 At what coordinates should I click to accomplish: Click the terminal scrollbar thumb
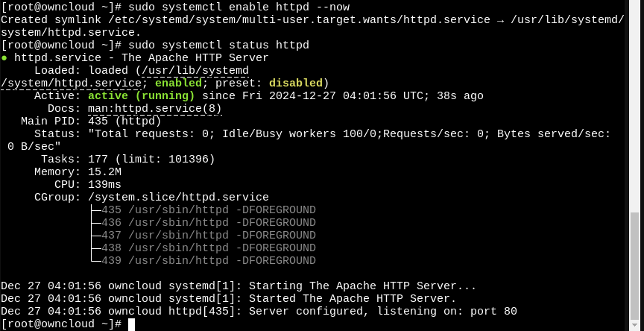click(635, 265)
